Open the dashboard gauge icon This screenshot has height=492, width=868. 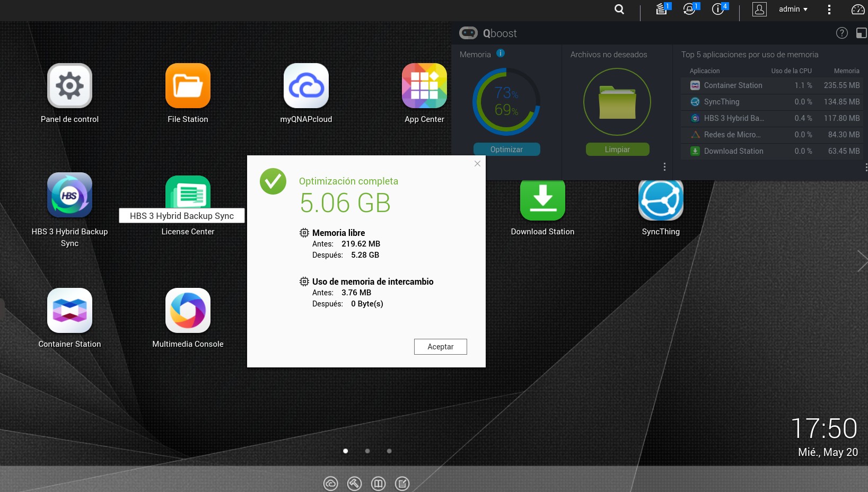(x=857, y=9)
